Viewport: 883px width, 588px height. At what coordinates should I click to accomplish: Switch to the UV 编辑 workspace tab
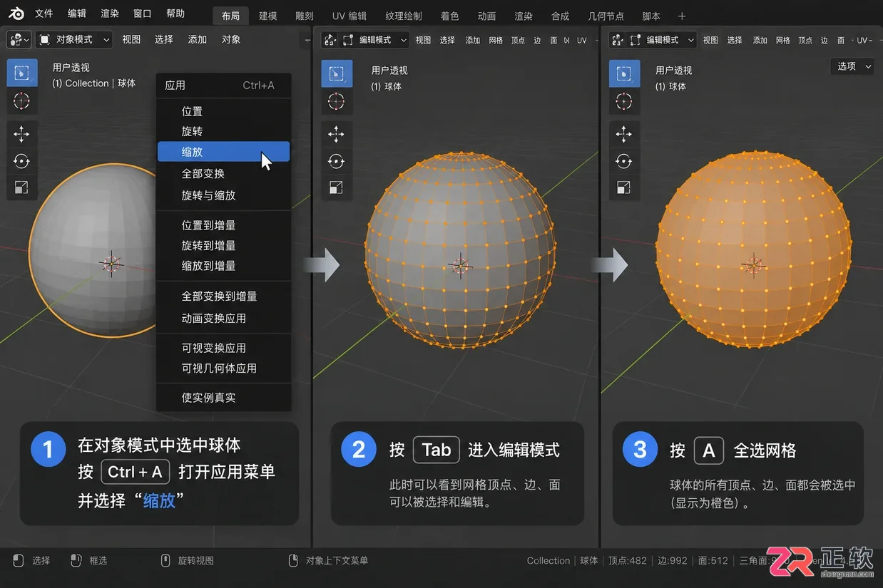coord(349,16)
